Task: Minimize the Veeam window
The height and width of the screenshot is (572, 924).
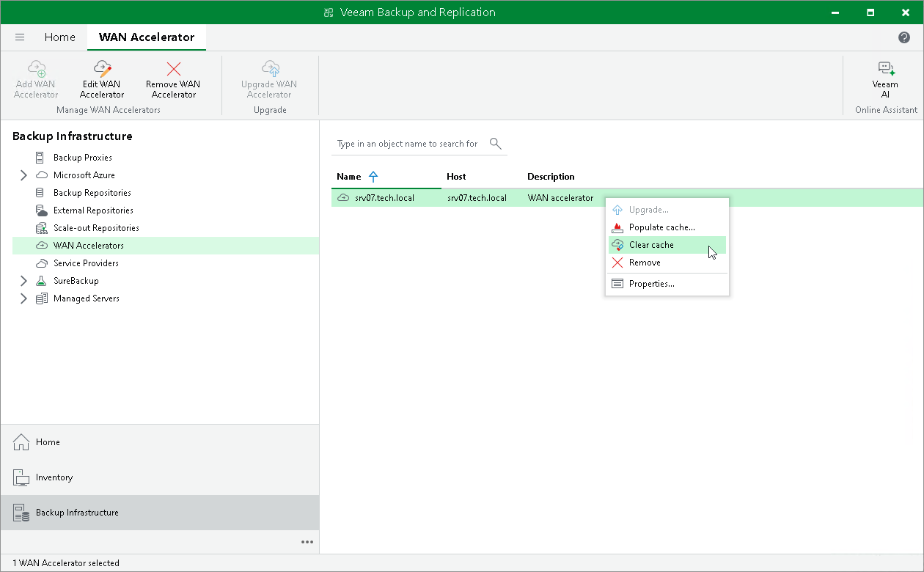Action: tap(837, 12)
